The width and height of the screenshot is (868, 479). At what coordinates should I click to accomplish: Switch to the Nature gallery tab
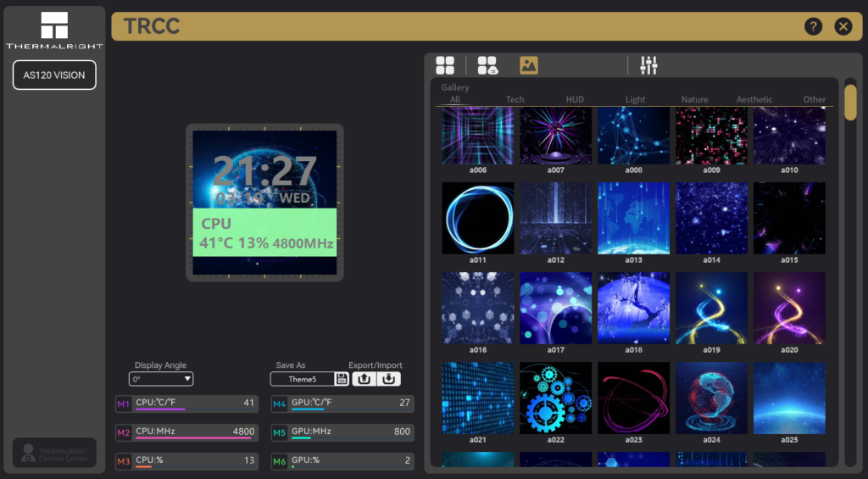694,99
